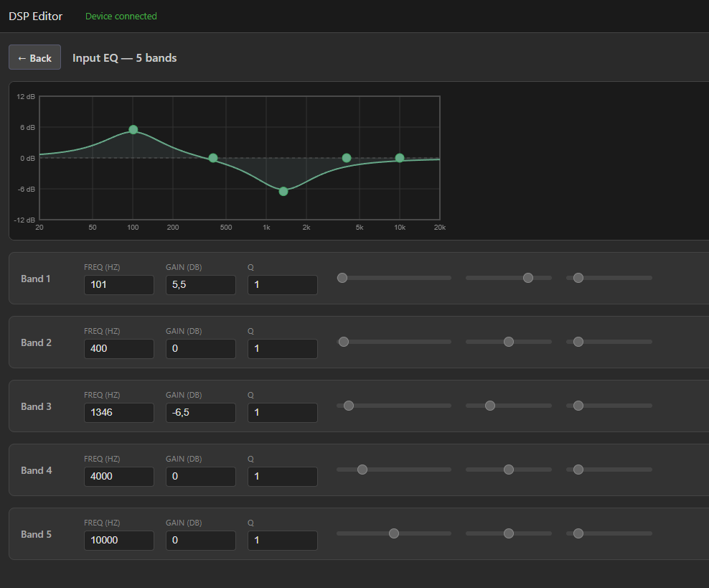The height and width of the screenshot is (588, 709).
Task: Click Band 2 Q slider handle
Action: [x=578, y=342]
